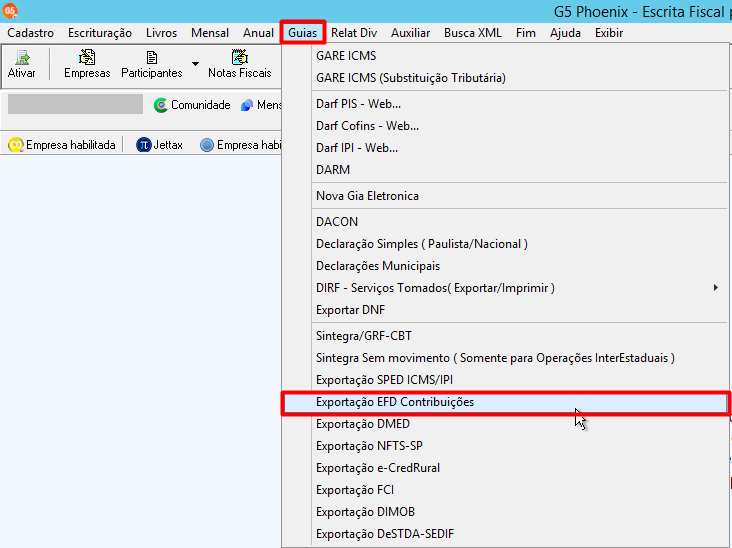This screenshot has height=548, width=732.
Task: Choose Exportação EFD Contribuições
Action: tap(505, 402)
